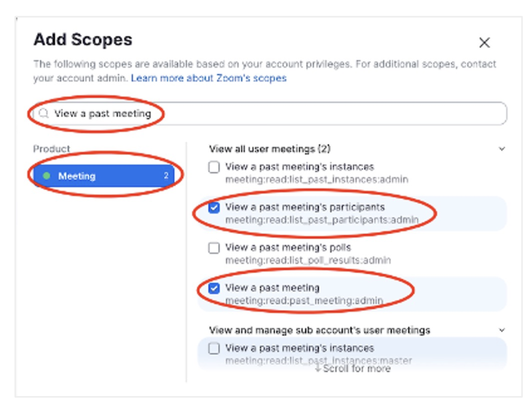The image size is (532, 408).
Task: Uncheck the 'View a past meeting' scope
Action: (x=214, y=288)
